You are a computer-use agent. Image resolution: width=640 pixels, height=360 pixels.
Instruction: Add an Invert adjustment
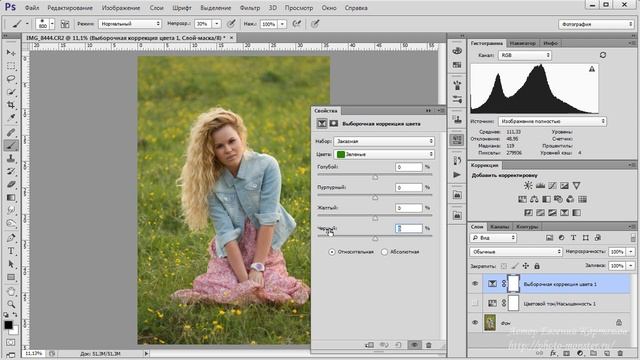tap(528, 213)
